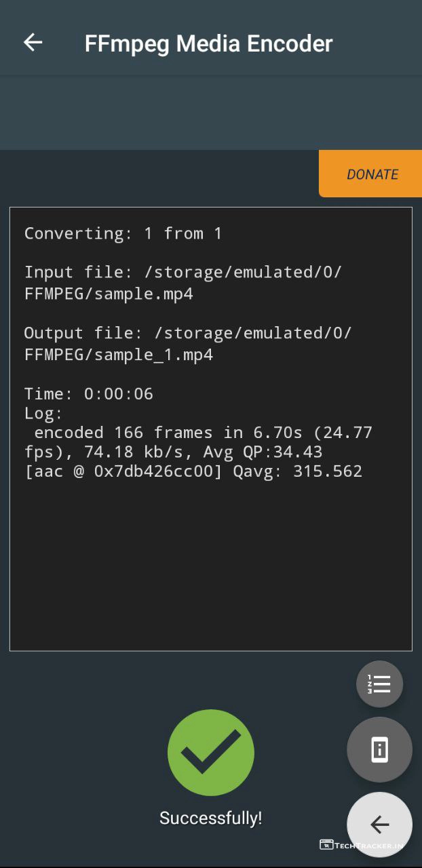422x868 pixels.
Task: Tap the back arrow in the top bar
Action: (33, 43)
